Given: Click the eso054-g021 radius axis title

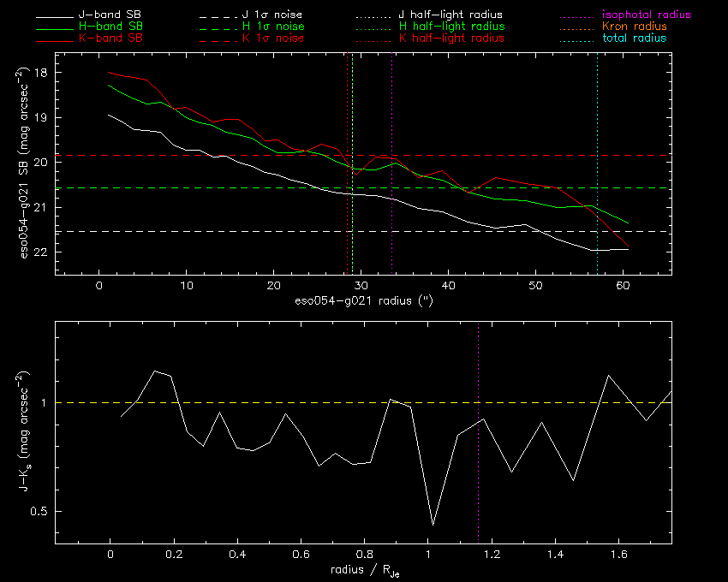Looking at the screenshot, I should (364, 301).
